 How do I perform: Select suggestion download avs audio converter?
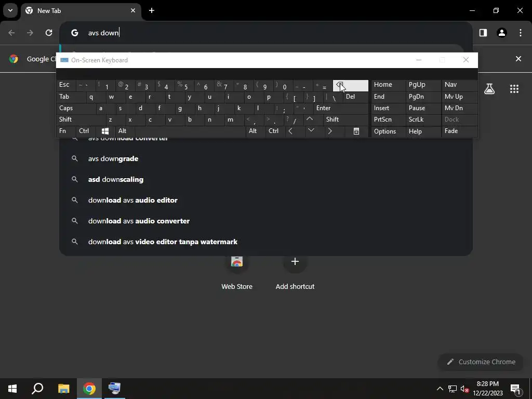265,220
